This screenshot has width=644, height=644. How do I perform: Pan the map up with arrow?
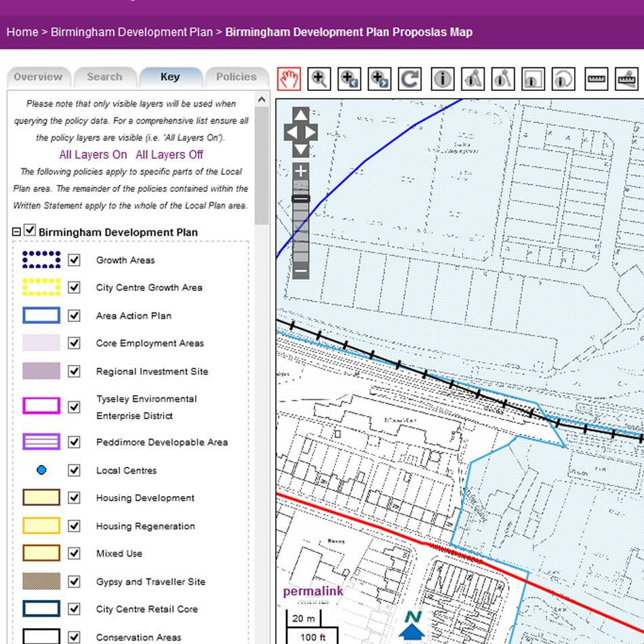coord(301,115)
